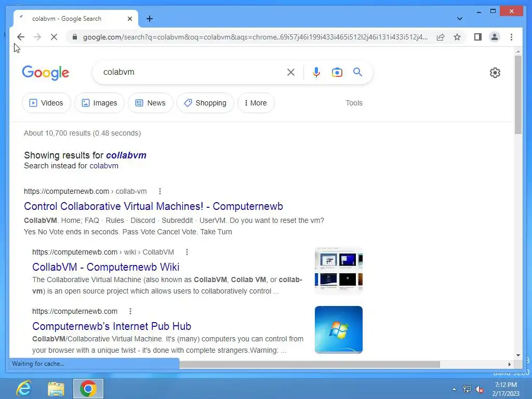Open options for computernewb.com result
Image resolution: width=532 pixels, height=399 pixels.
130,311
